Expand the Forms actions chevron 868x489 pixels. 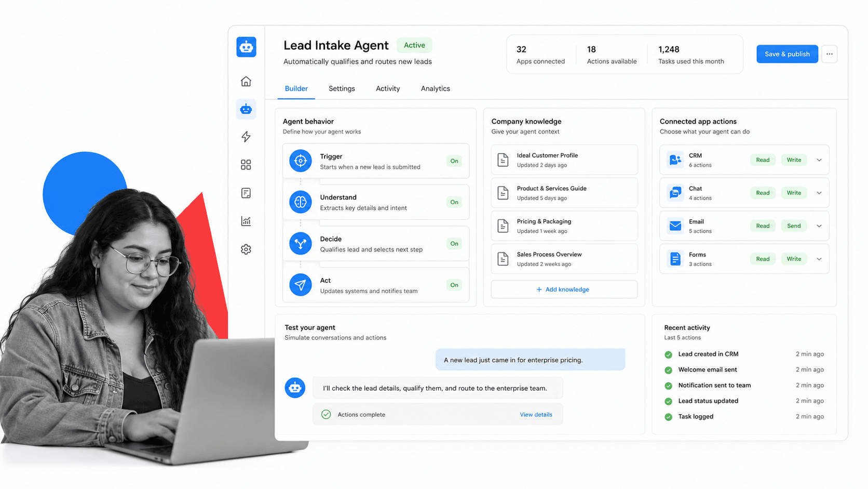(x=819, y=259)
